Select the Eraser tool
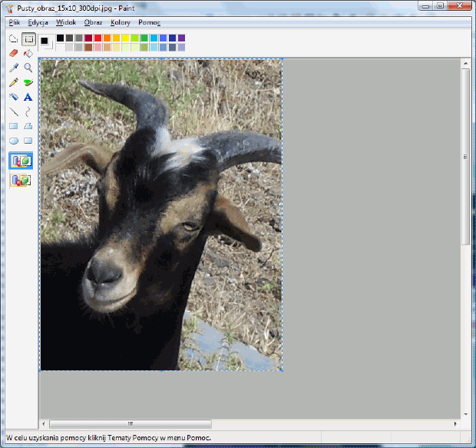The height and width of the screenshot is (448, 476). (13, 53)
